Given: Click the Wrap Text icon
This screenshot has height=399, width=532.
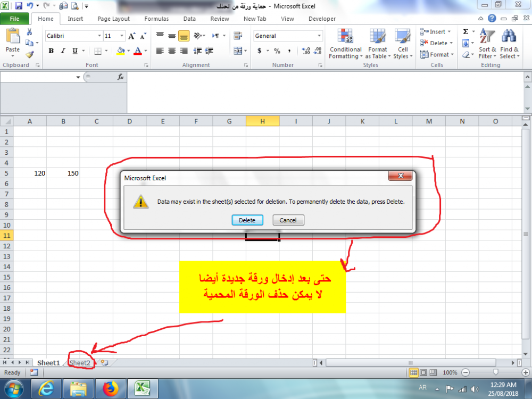Looking at the screenshot, I should click(238, 36).
